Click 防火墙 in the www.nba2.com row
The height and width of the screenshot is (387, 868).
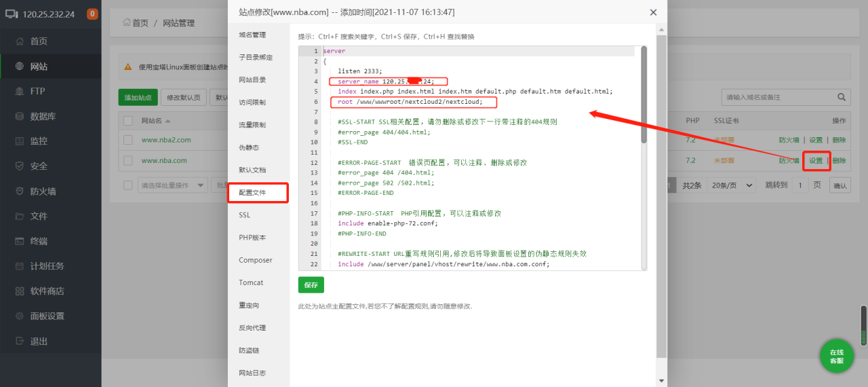789,140
